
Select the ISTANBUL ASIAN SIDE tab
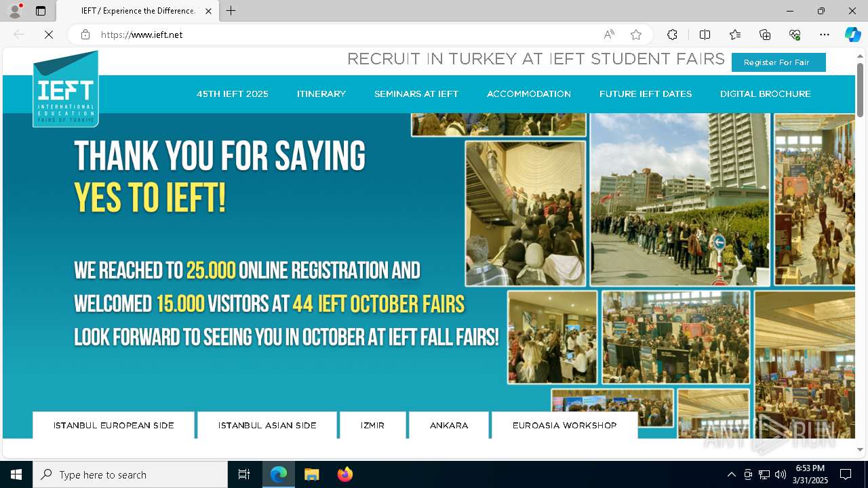267,426
